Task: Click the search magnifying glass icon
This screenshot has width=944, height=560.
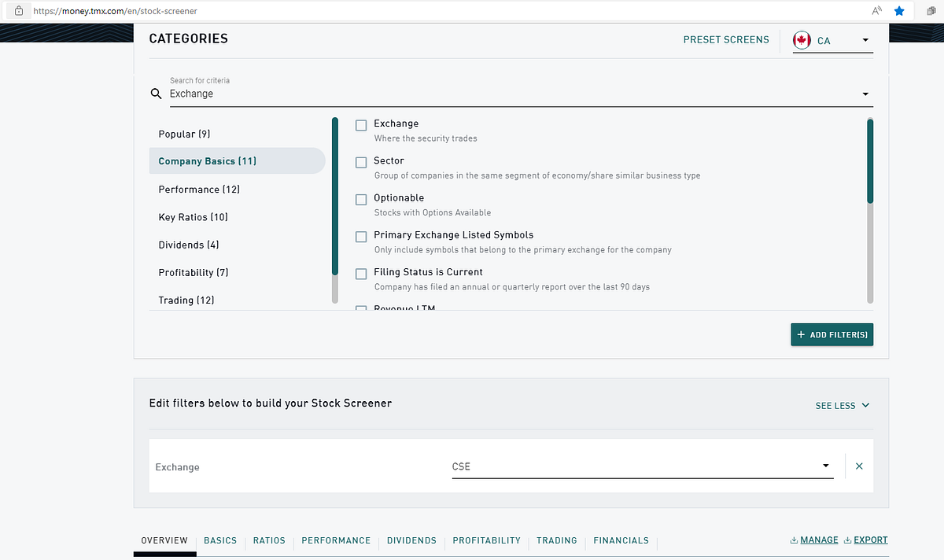Action: (x=155, y=94)
